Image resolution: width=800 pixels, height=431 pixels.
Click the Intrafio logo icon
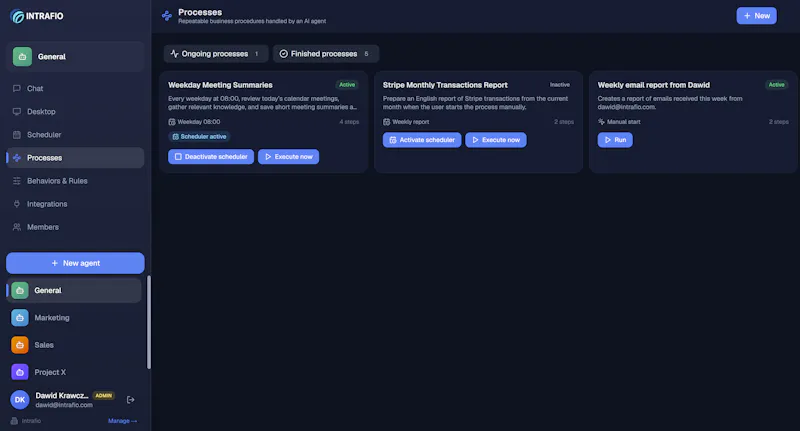[17, 16]
